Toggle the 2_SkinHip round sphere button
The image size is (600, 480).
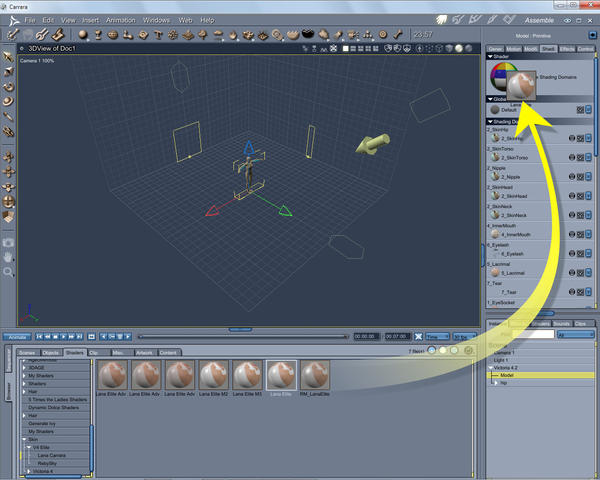click(572, 138)
